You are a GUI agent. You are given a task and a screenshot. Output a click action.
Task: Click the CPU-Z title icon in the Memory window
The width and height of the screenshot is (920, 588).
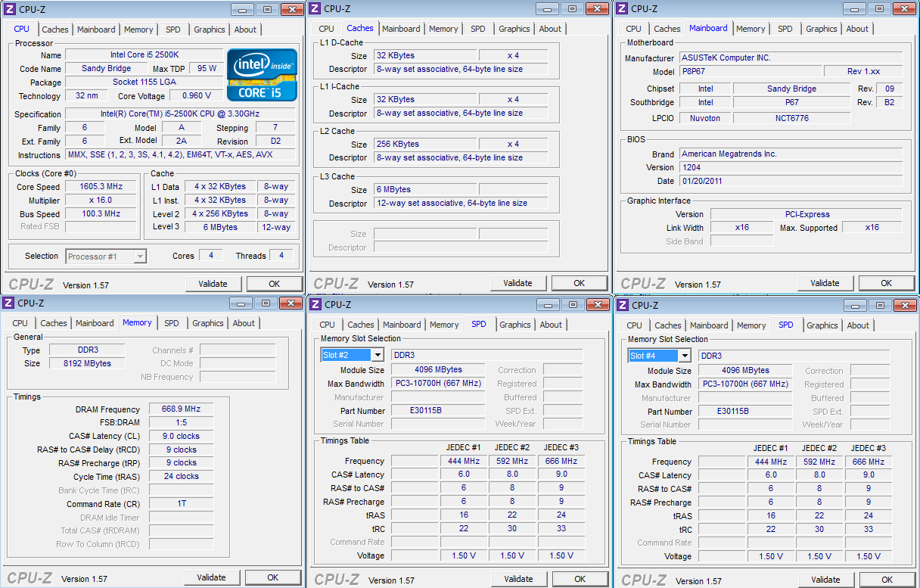[x=8, y=303]
